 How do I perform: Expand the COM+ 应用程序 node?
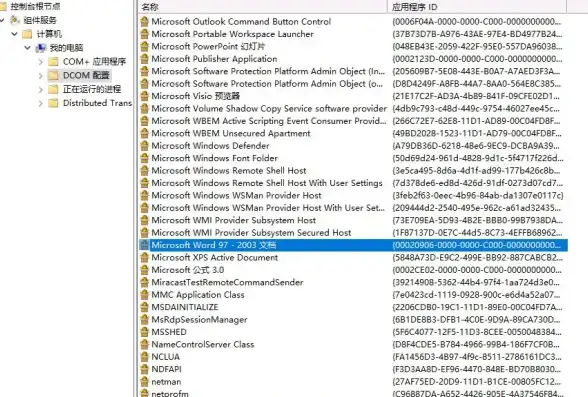point(40,61)
